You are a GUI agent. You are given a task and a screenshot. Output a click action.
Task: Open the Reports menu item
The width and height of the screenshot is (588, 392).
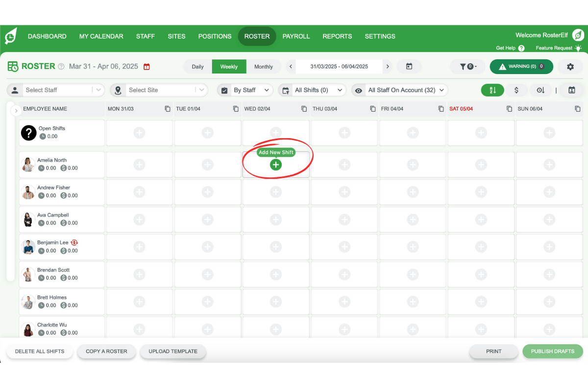click(337, 36)
